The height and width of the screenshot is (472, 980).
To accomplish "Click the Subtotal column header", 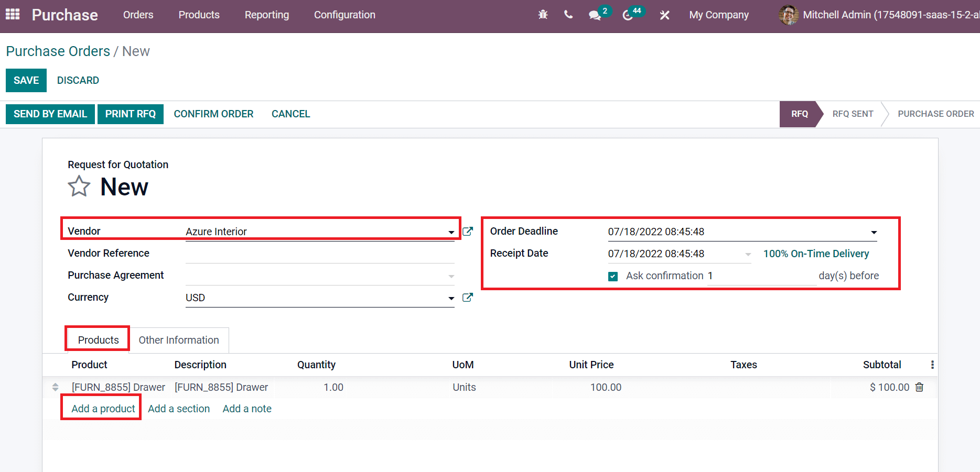I will click(x=882, y=365).
